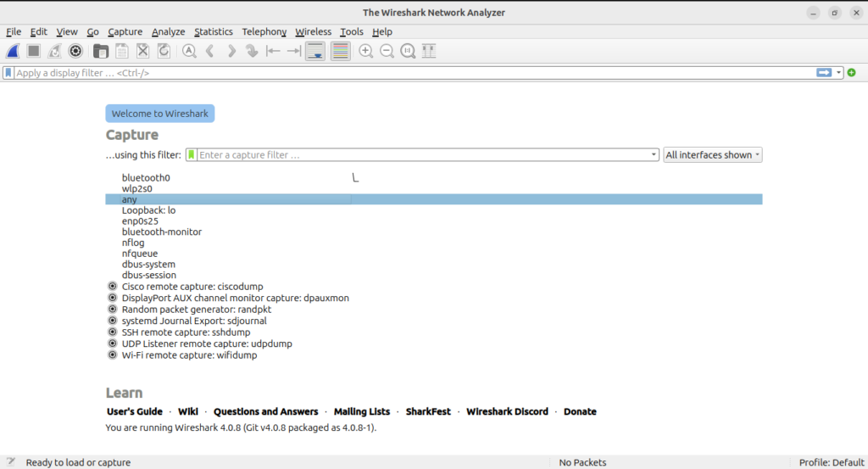Open Questions and Answers link
The width and height of the screenshot is (868, 469).
[265, 411]
